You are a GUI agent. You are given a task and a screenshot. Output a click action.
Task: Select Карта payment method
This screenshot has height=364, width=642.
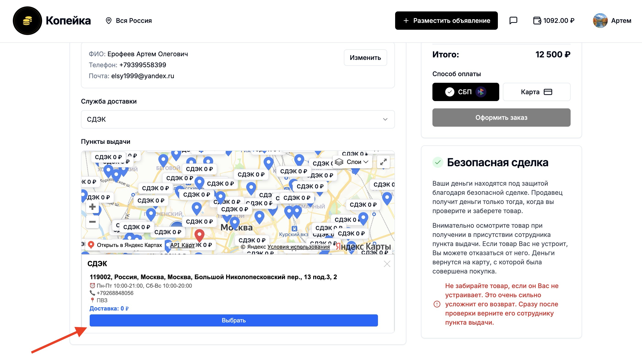coord(536,92)
